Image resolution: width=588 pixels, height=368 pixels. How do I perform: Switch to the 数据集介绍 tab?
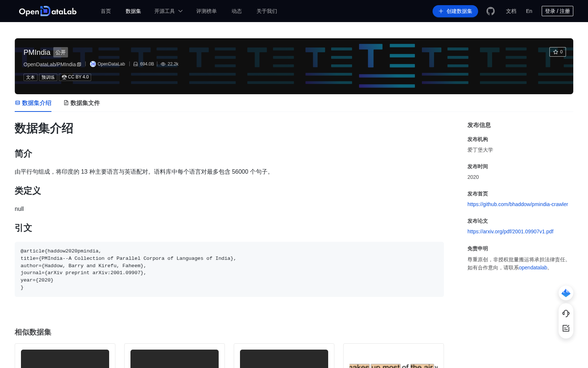33,103
